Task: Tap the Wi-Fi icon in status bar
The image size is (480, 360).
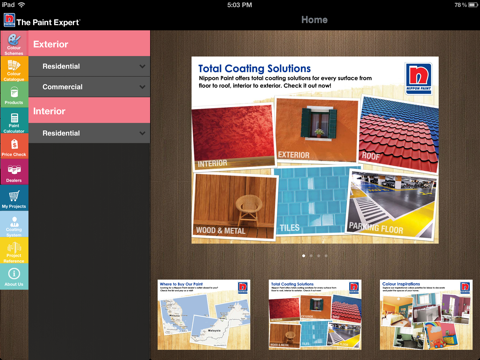Action: click(x=21, y=4)
